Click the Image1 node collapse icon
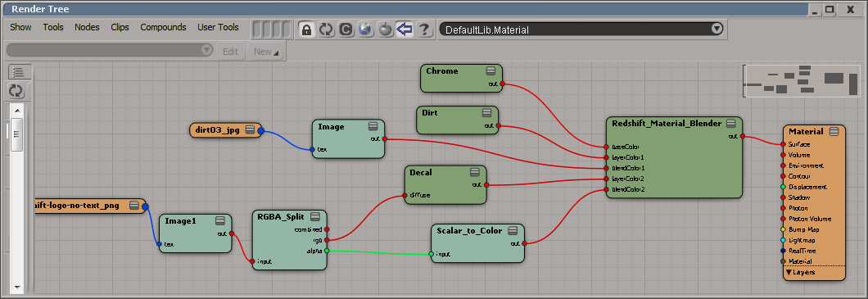 tap(219, 221)
